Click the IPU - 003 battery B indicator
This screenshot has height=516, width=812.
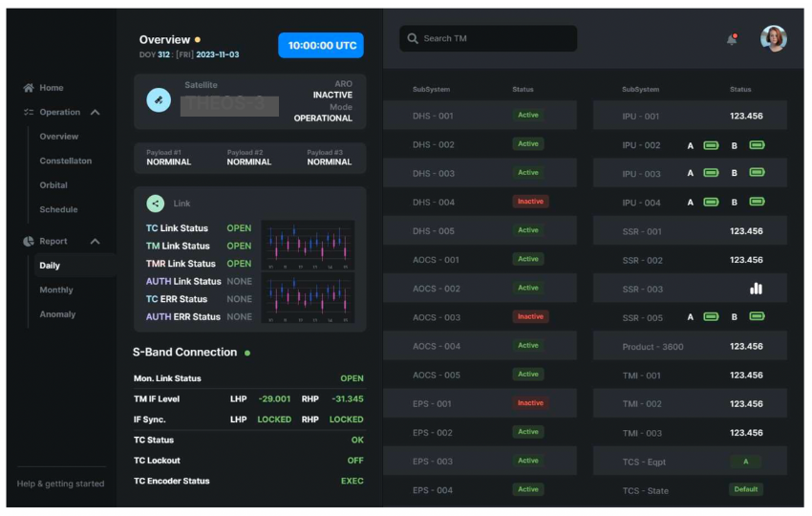tap(757, 173)
